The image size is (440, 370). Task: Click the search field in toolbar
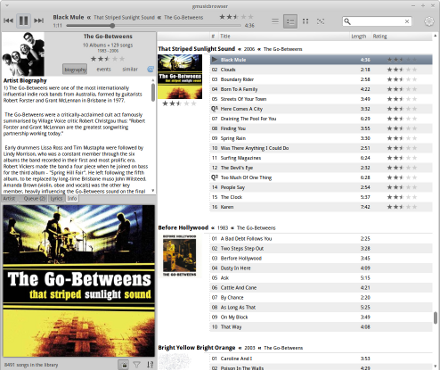377,21
